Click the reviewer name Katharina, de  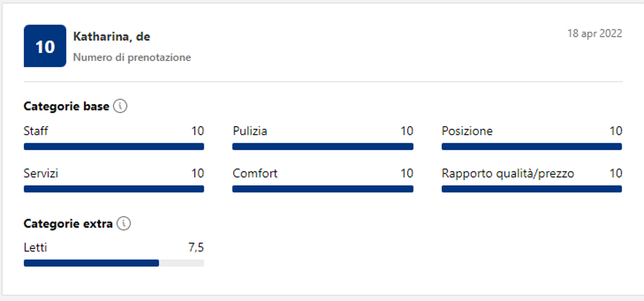click(111, 37)
